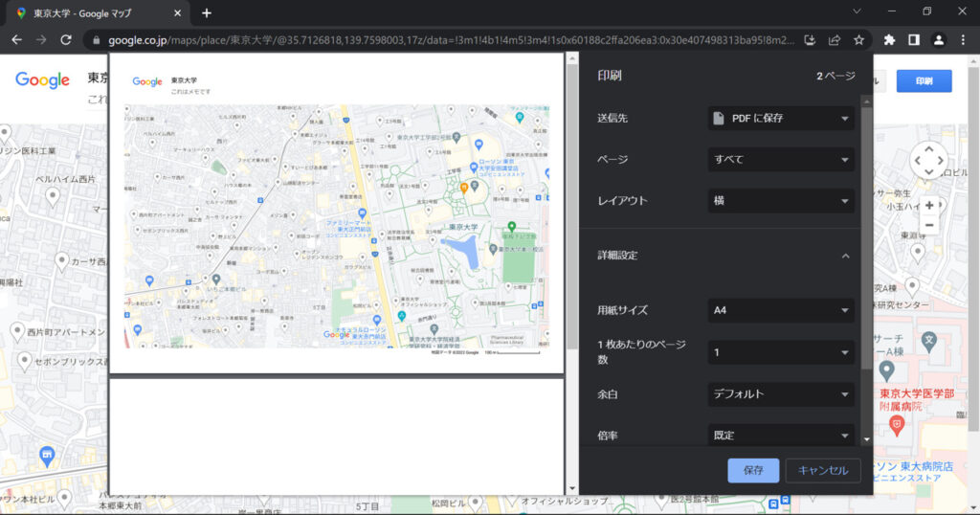Screen dimensions: 980x515
Task: Click the キャンセル button
Action: (x=822, y=470)
